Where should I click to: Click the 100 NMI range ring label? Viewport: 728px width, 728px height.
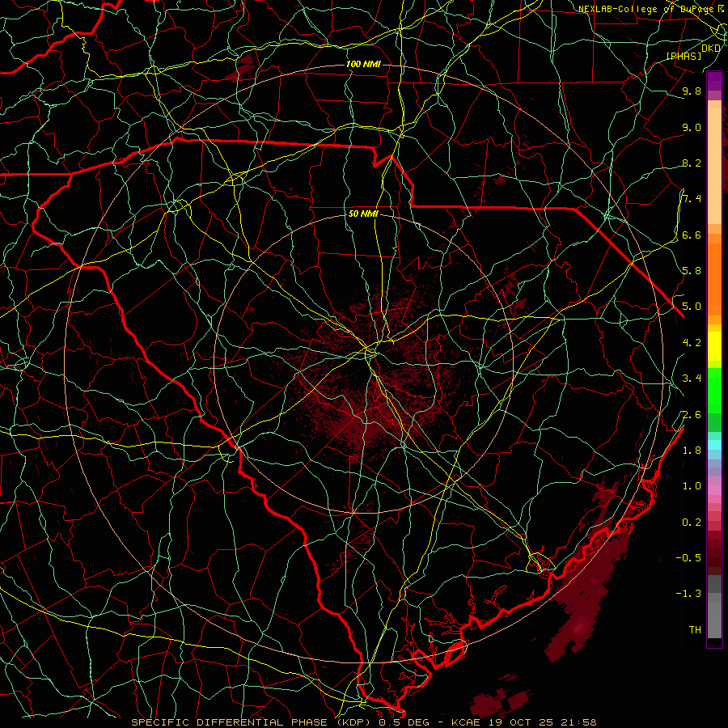(x=363, y=64)
